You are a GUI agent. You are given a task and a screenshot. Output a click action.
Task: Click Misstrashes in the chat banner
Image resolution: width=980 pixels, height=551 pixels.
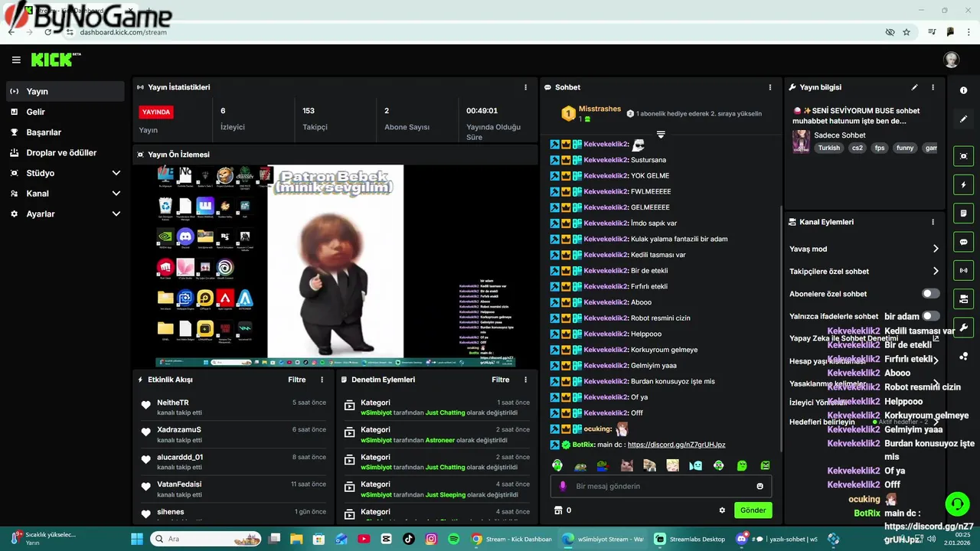pos(599,109)
